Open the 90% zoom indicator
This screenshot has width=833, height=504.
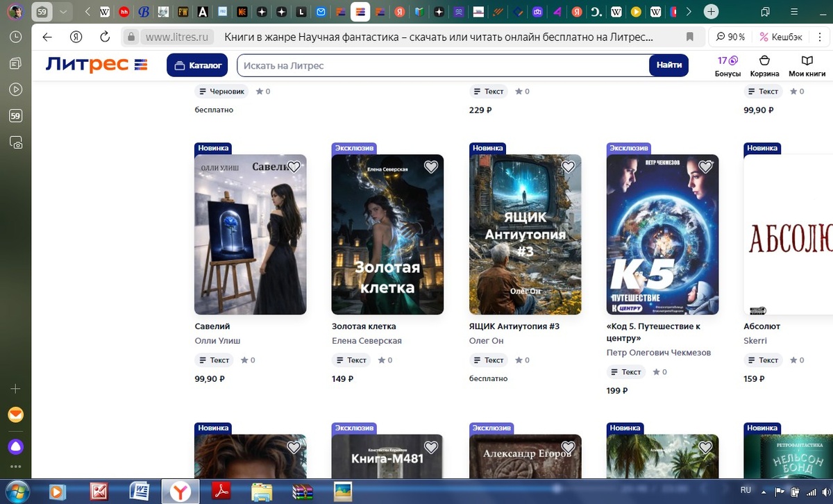[x=731, y=37]
